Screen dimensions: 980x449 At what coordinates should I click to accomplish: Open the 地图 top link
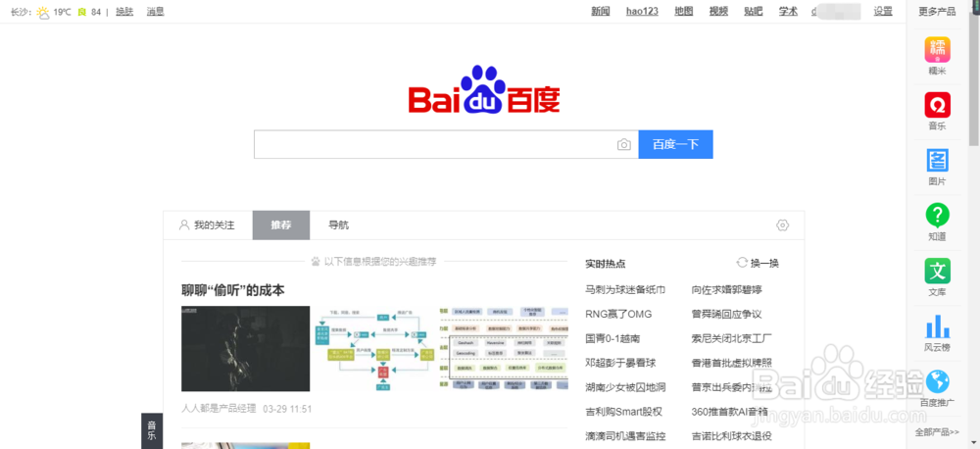684,11
